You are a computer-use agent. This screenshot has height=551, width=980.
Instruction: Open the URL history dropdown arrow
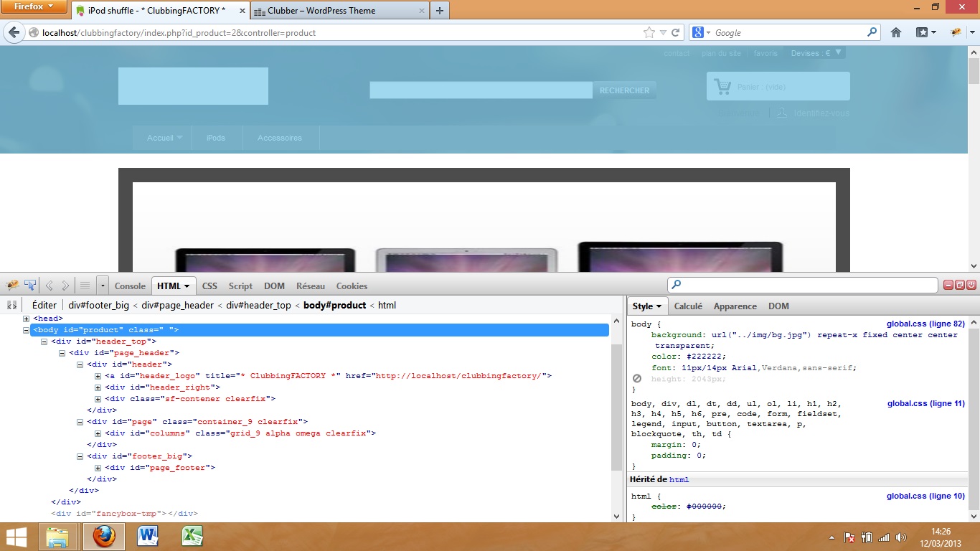click(663, 32)
